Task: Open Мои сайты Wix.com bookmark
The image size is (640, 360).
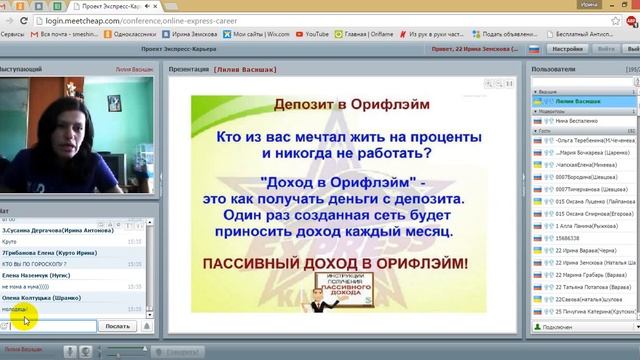Action: point(256,34)
